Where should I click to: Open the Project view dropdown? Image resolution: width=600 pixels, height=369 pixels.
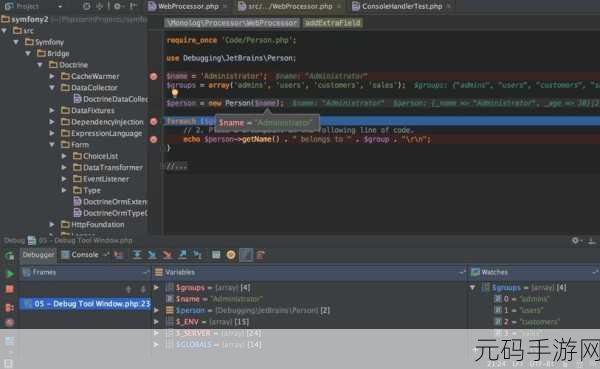60,7
